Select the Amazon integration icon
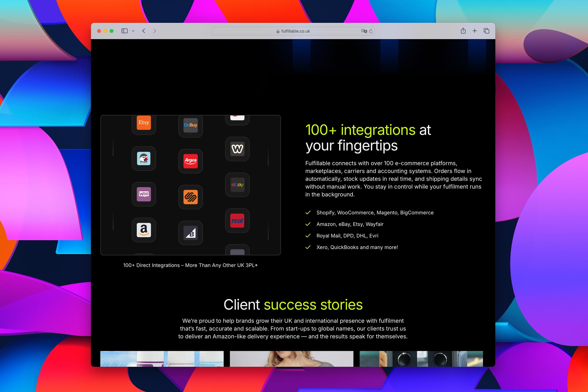 point(144,230)
